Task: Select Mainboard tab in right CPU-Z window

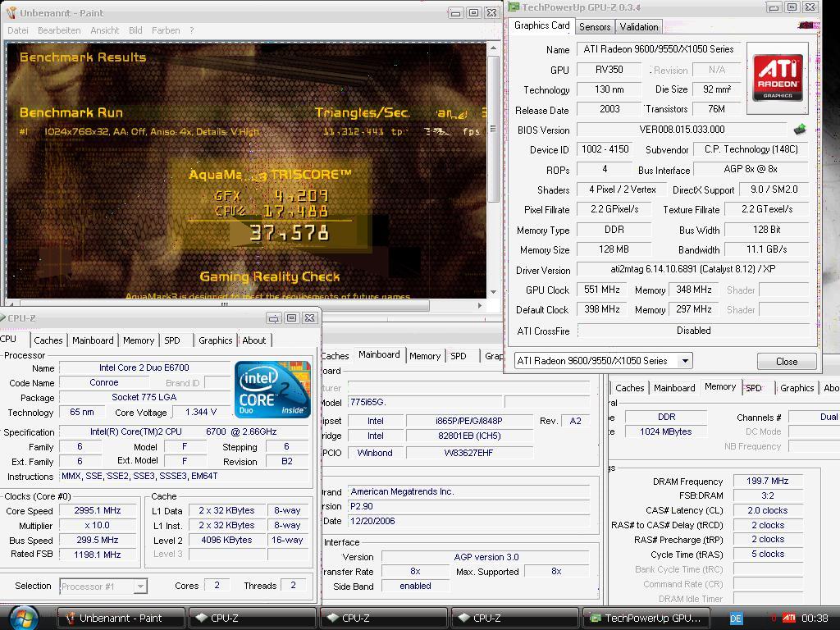Action: click(x=674, y=388)
